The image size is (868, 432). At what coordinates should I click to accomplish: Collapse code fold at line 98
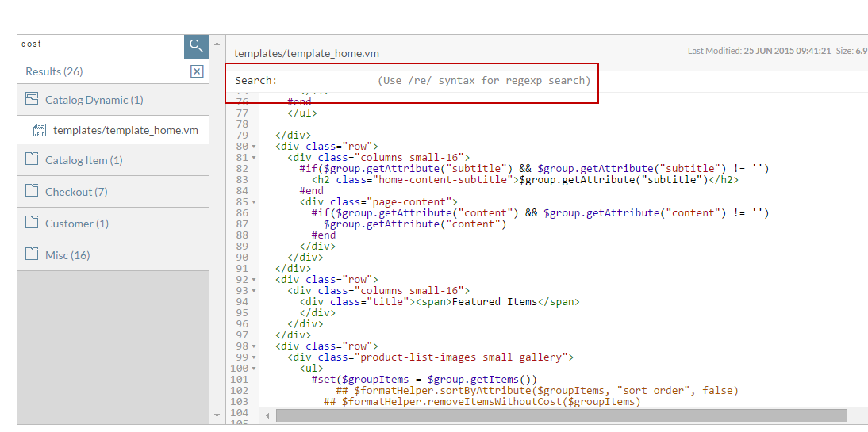(254, 346)
